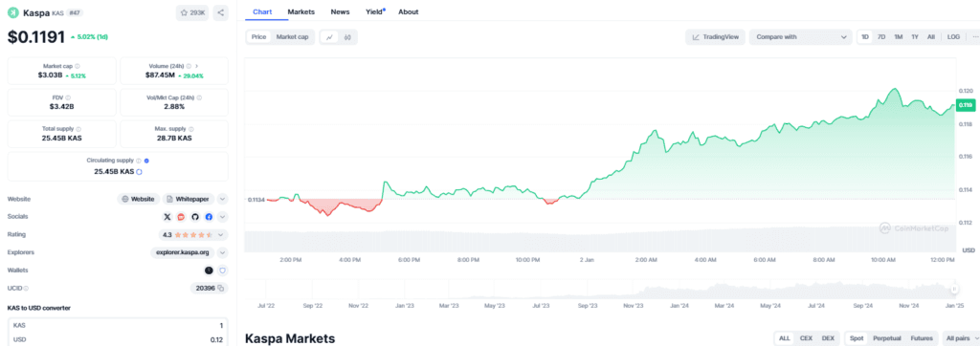Filter markets by CEX
This screenshot has width=980, height=346.
[x=806, y=338]
